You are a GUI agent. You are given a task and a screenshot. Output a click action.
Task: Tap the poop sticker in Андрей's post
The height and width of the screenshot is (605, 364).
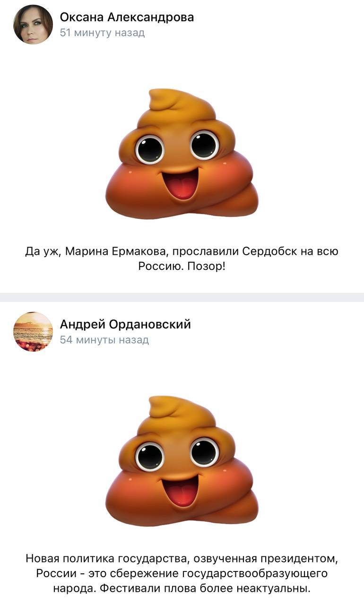point(182,461)
